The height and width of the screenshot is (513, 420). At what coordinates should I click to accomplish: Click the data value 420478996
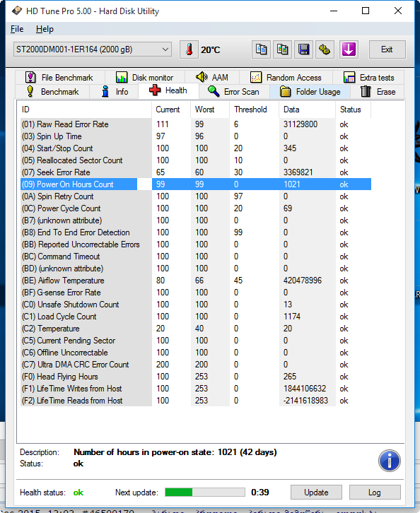(303, 281)
